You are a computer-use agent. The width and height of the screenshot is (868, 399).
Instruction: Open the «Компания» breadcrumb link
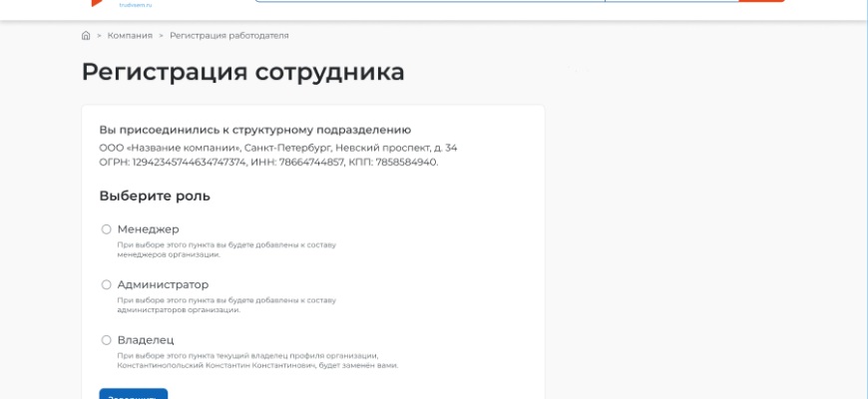130,36
